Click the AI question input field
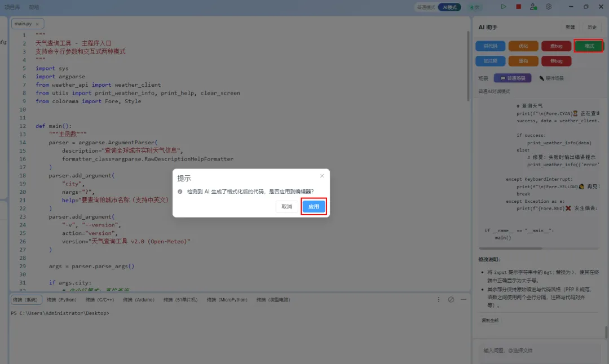The image size is (609, 364). click(540, 350)
